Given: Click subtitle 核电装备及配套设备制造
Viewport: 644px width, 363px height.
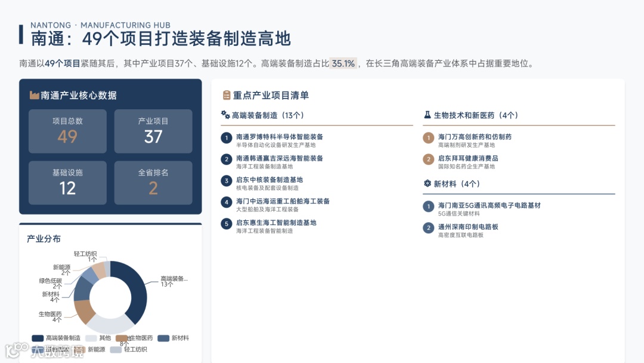Looking at the screenshot, I should tap(267, 188).
